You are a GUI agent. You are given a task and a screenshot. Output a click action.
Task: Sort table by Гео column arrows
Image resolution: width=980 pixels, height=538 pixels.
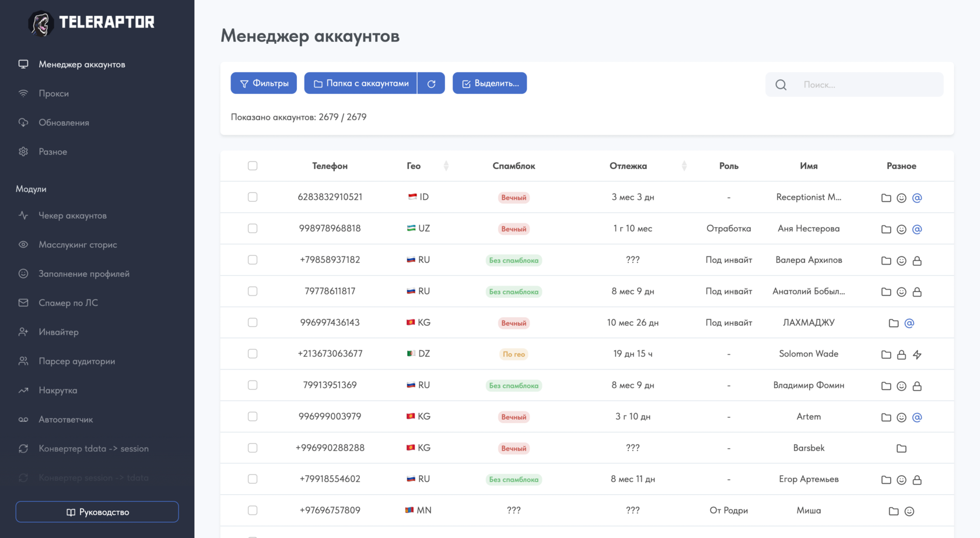click(x=446, y=166)
